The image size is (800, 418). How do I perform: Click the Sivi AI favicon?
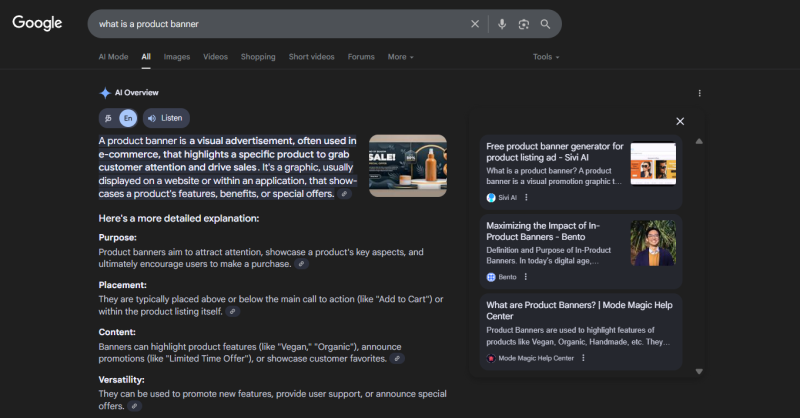(491, 198)
